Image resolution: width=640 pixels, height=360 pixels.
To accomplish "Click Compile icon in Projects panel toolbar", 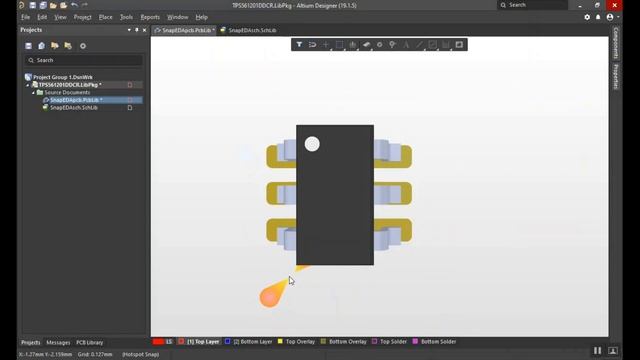I will (x=42, y=46).
